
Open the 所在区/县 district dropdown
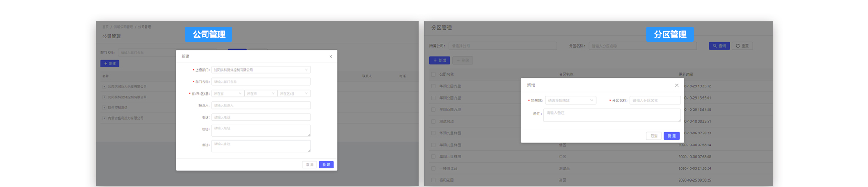293,94
